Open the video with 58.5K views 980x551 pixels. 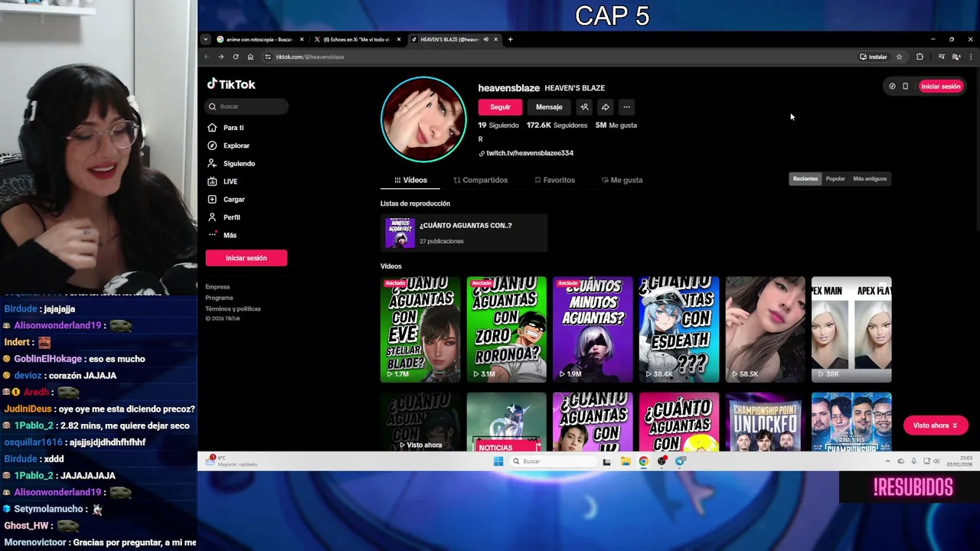(x=766, y=329)
